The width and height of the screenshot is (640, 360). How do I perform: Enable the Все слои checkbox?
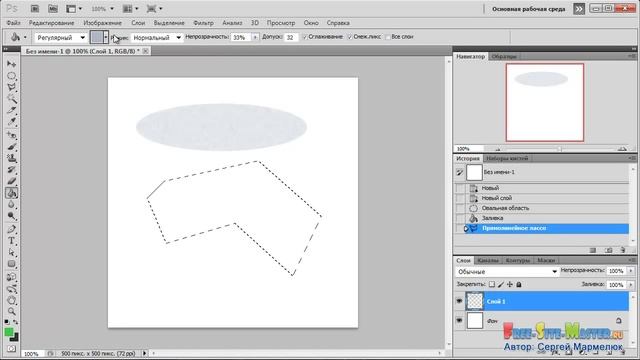click(x=388, y=37)
